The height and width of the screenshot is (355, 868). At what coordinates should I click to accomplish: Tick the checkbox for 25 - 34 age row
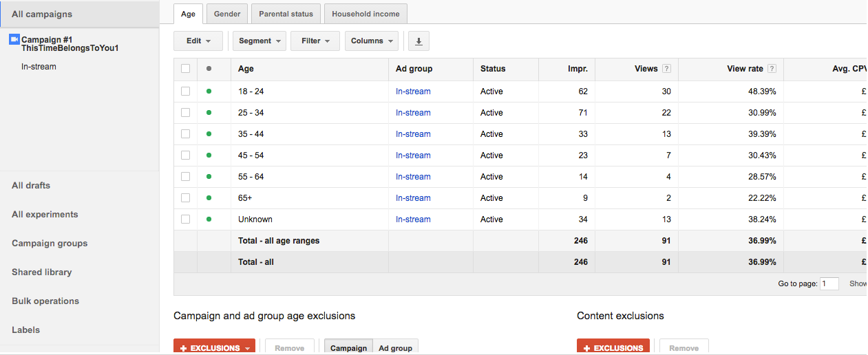pos(185,113)
